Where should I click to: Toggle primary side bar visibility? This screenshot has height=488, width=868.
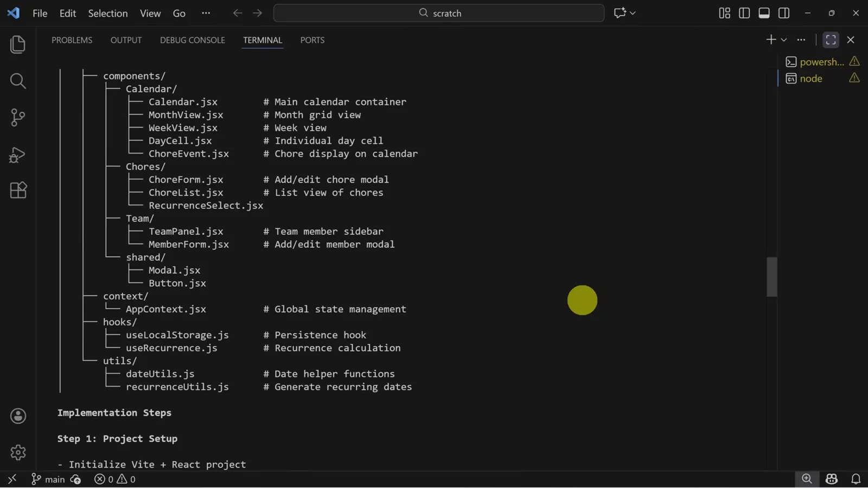coord(744,13)
